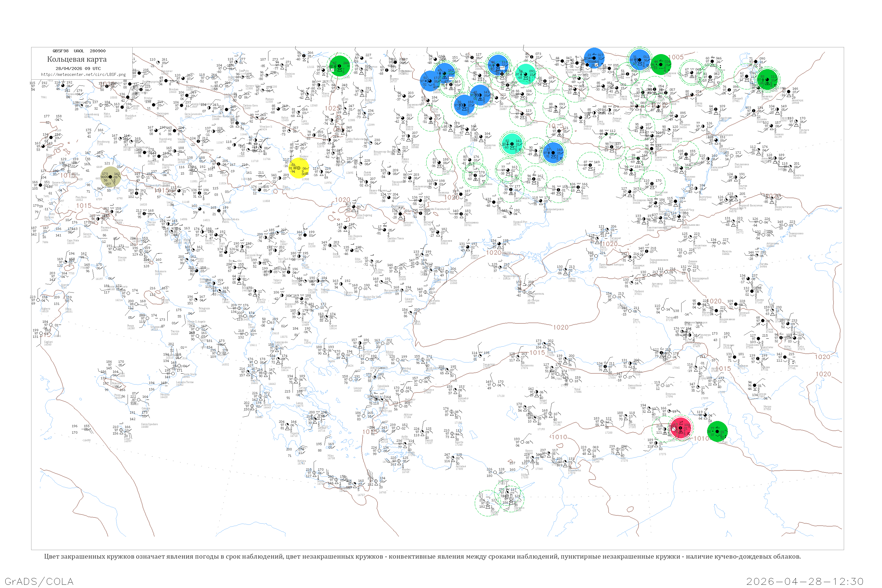Click the red circle in southeastern Turkey
The height and width of the screenshot is (588, 882).
tap(680, 428)
